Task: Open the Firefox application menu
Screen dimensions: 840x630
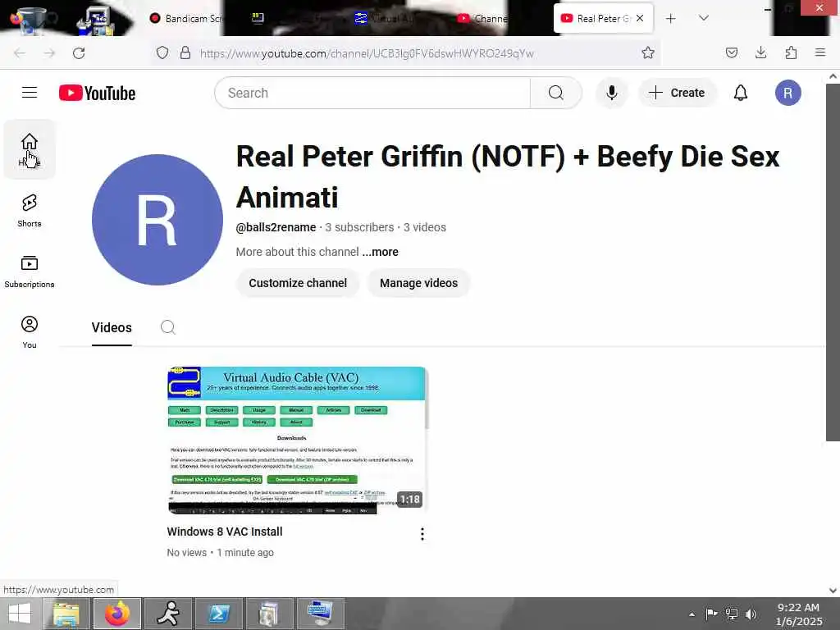Action: pos(820,52)
